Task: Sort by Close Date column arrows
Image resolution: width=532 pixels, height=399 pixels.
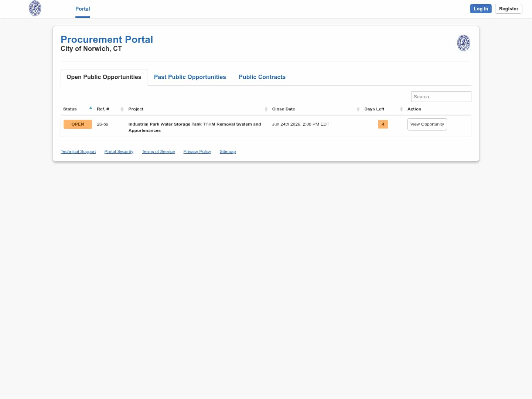Action: [x=358, y=109]
